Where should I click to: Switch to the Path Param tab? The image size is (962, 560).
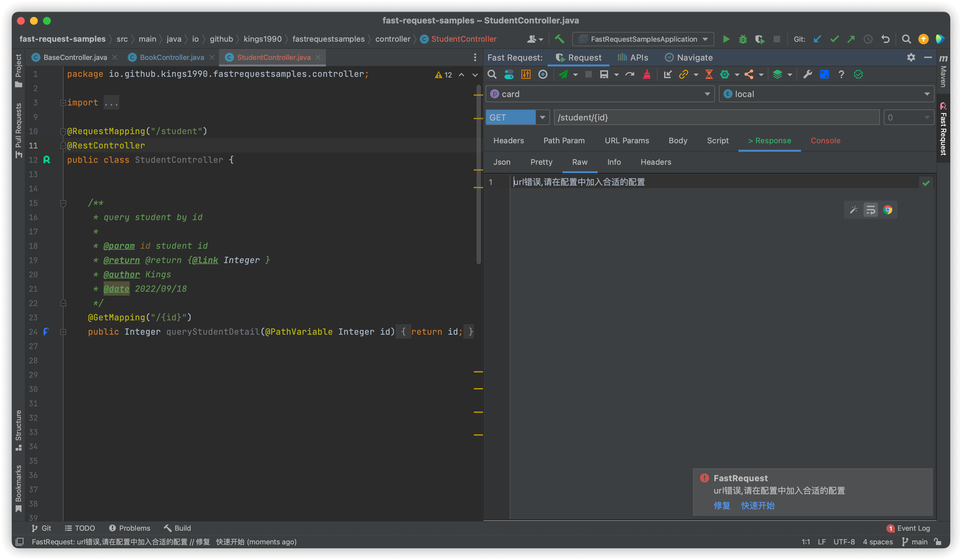[564, 141]
